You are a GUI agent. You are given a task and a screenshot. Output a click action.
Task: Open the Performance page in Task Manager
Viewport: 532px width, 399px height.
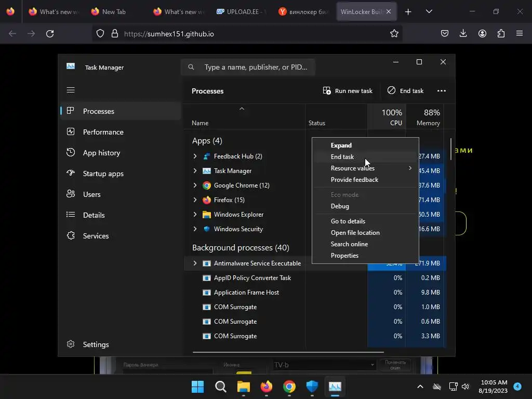pos(121,132)
